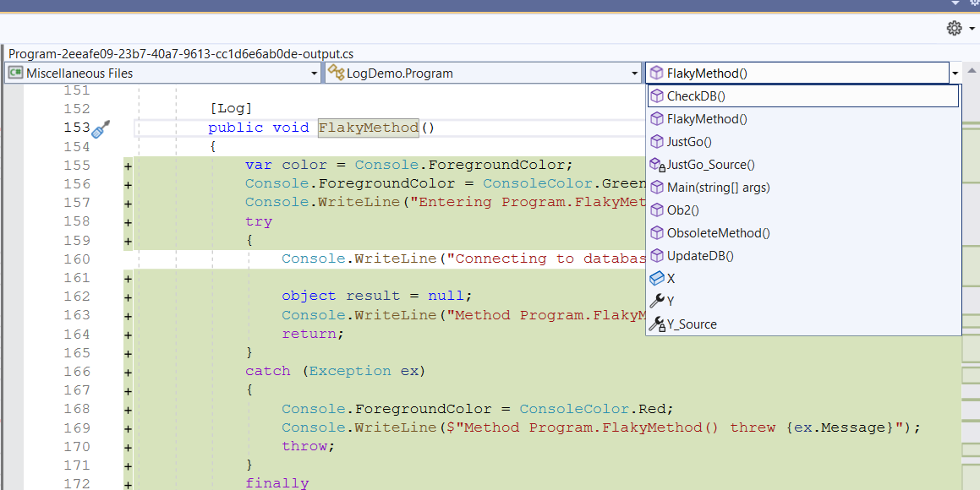The width and height of the screenshot is (980, 490).
Task: Click the cube icon next to Ob2()
Action: [657, 210]
